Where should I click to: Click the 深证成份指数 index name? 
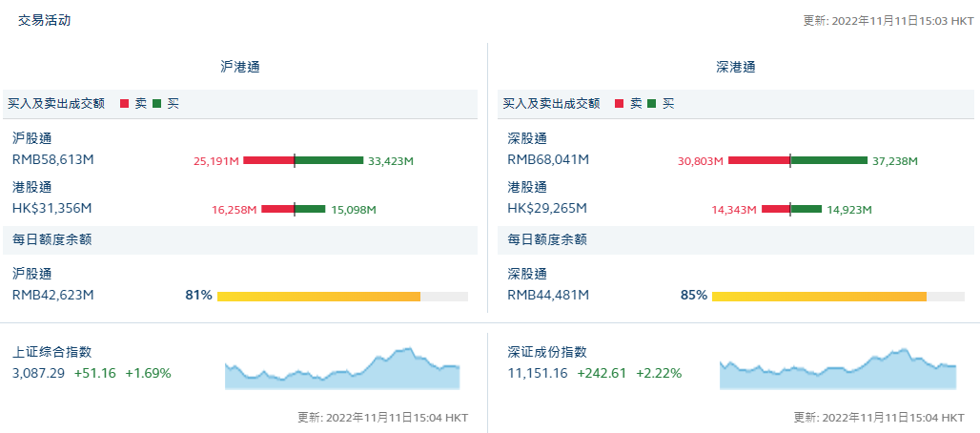547,352
